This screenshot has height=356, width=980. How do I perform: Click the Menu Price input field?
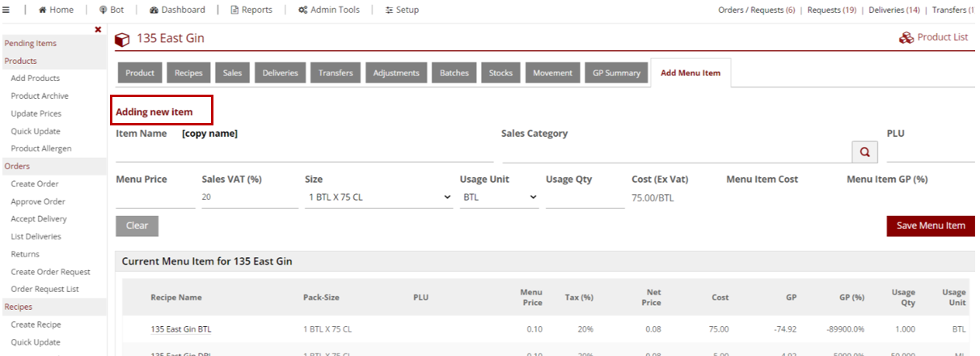(155, 197)
